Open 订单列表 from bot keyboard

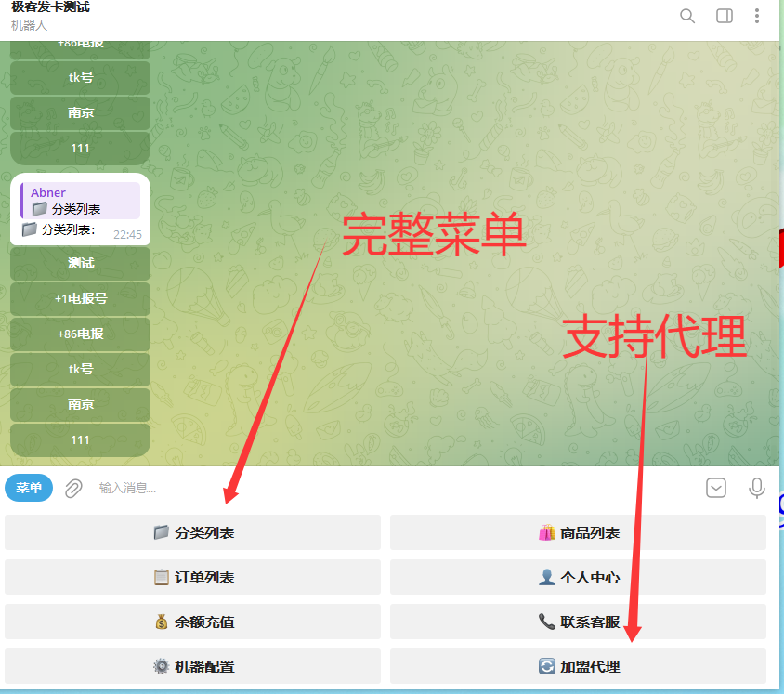pos(193,577)
